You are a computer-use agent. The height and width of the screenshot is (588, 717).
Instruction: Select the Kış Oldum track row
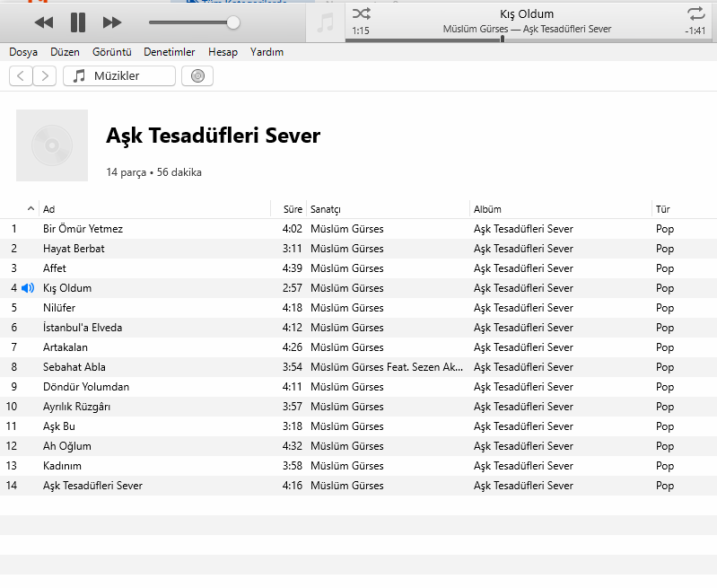click(x=359, y=288)
